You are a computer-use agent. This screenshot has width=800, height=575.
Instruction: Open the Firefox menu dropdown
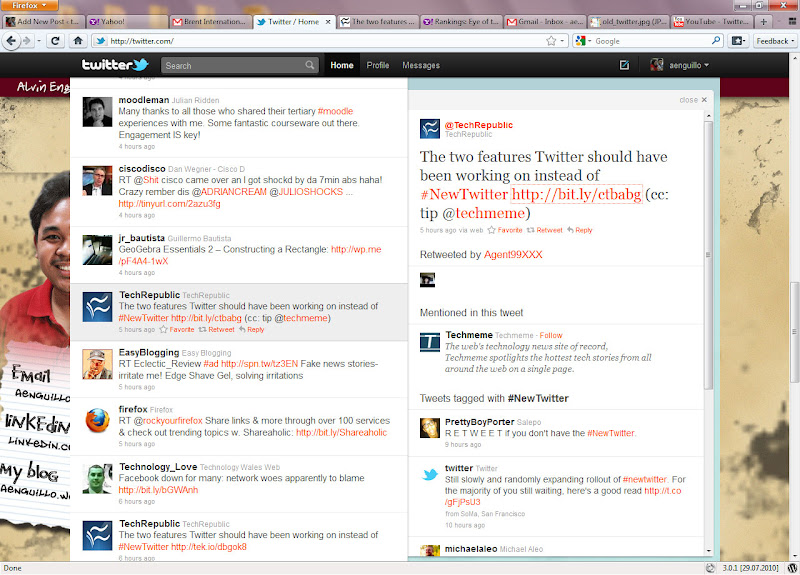[29, 5]
